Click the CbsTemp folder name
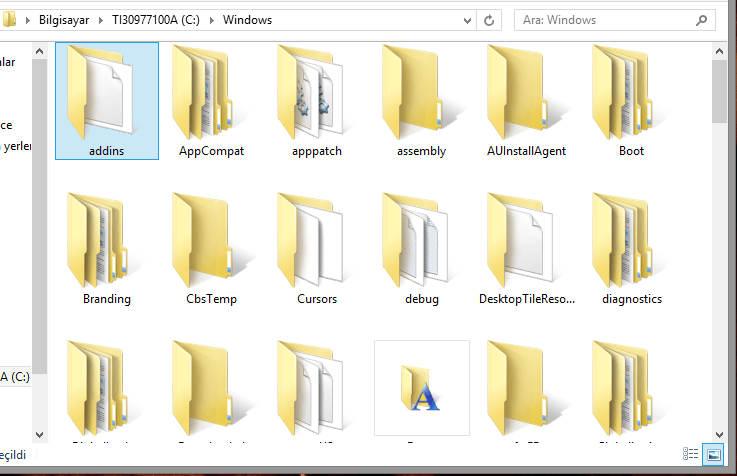737x476 pixels. pyautogui.click(x=212, y=299)
